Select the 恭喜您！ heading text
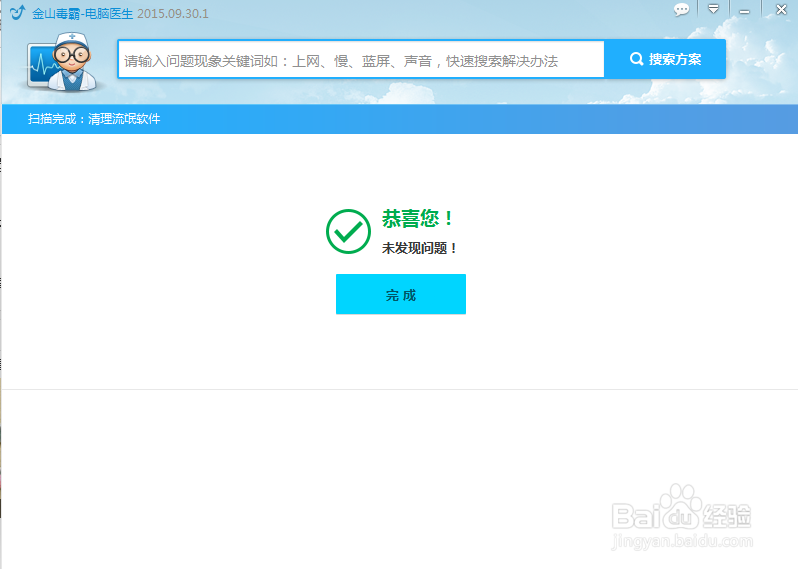This screenshot has height=569, width=798. pyautogui.click(x=417, y=219)
